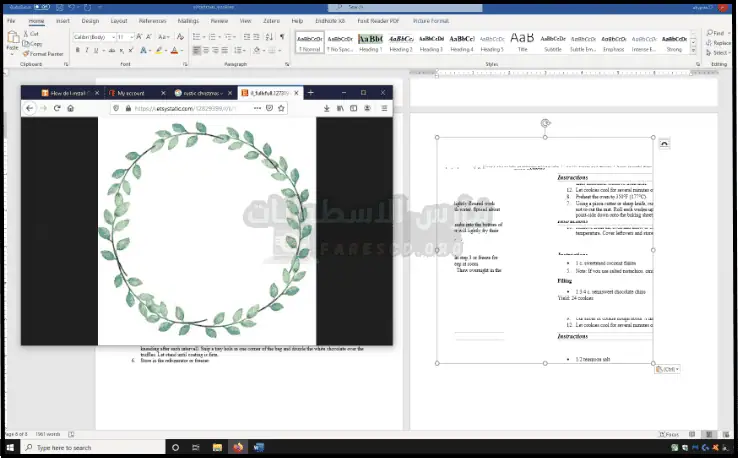
Task: Apply the Heading 1 style
Action: pyautogui.click(x=371, y=42)
